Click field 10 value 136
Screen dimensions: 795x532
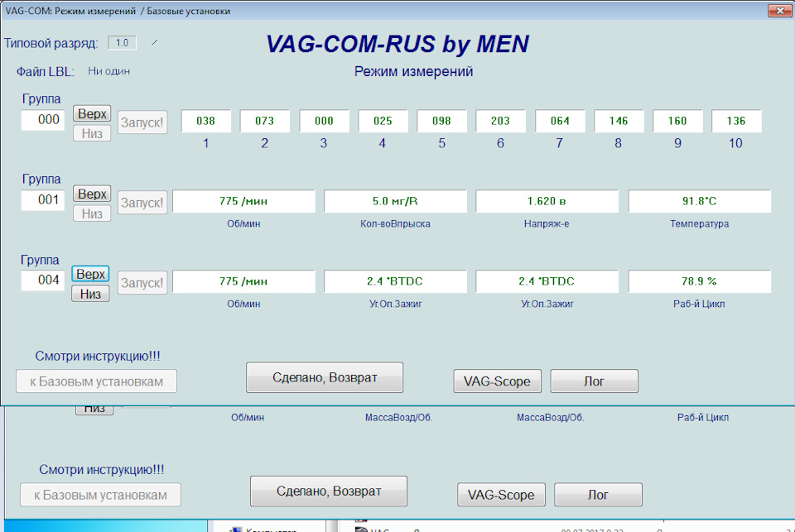tap(736, 121)
